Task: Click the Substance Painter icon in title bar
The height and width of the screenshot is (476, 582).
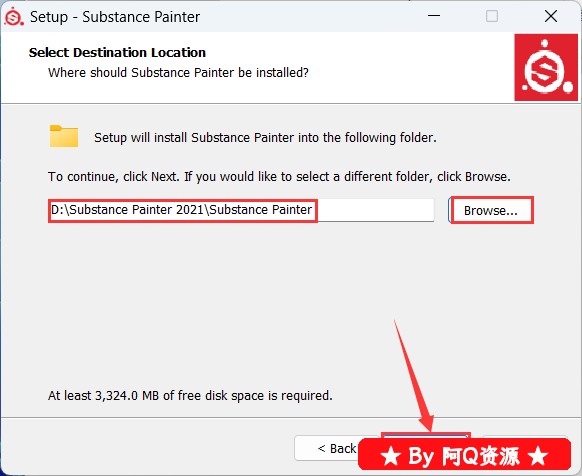Action: 14,17
